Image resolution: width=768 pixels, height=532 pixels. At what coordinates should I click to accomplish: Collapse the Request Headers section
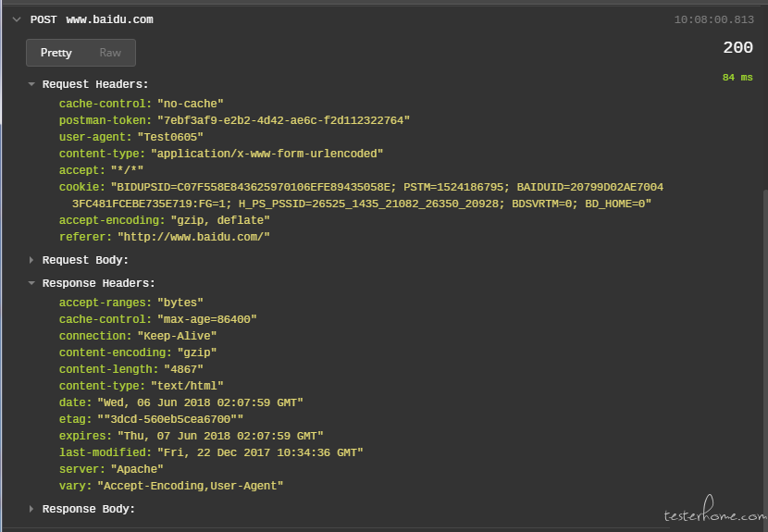pyautogui.click(x=32, y=84)
